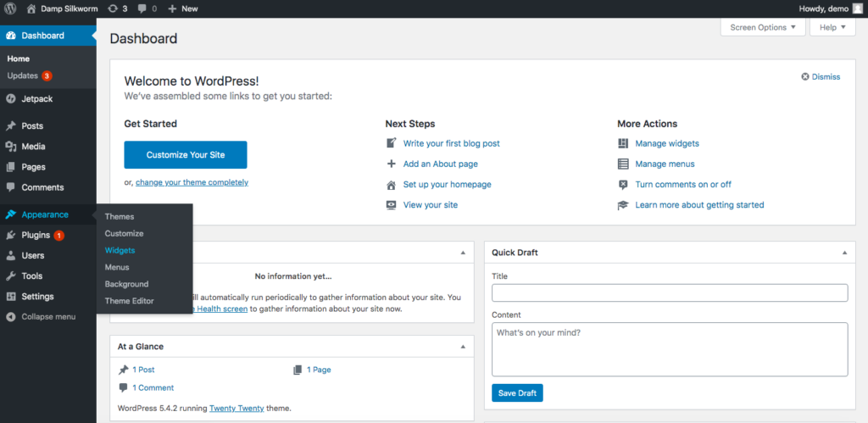Go to Updates under Dashboard
The width and height of the screenshot is (868, 423).
(23, 75)
